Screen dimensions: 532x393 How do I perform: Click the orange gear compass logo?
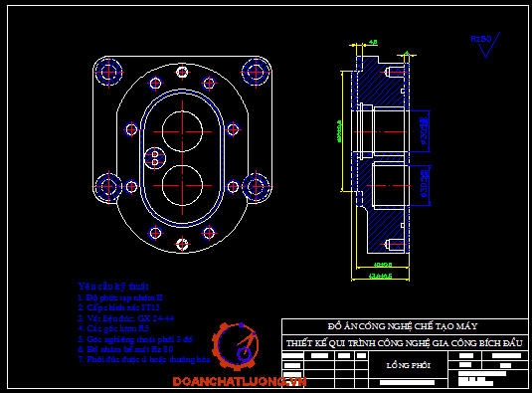coord(236,346)
